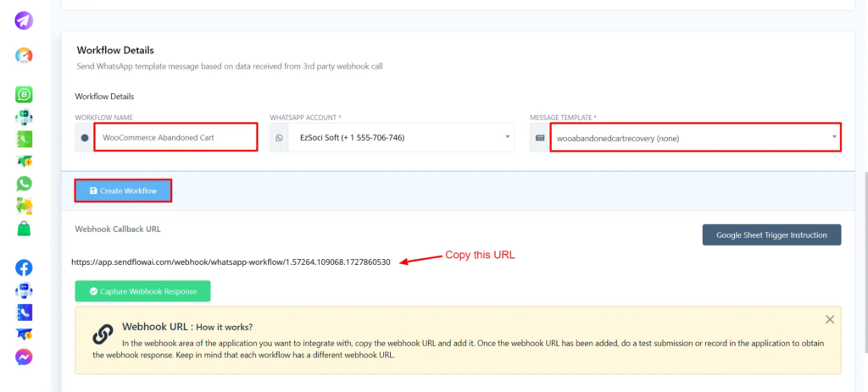Open the blue broadcast paper plane icon

click(x=24, y=334)
